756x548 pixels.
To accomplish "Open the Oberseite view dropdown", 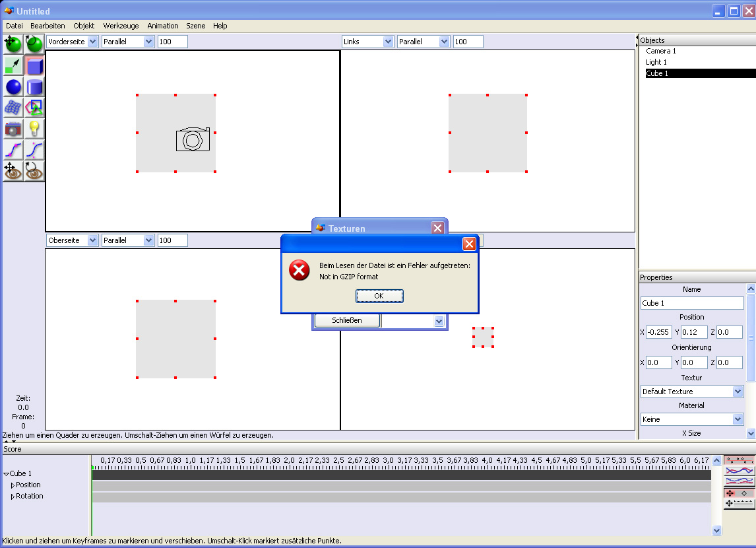I will click(93, 240).
